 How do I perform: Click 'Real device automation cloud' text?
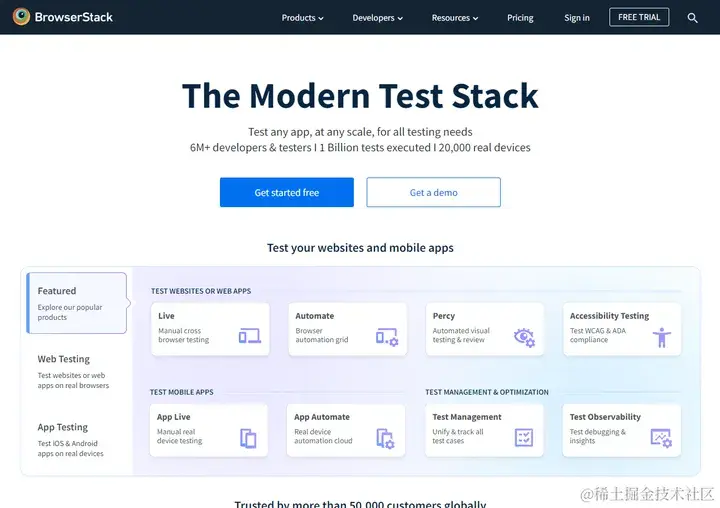[x=323, y=436]
